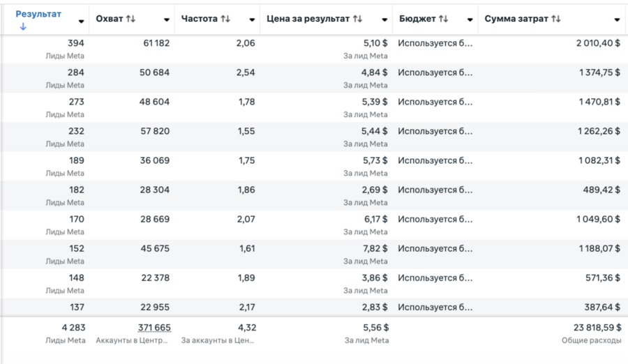628x364 pixels.
Task: Click the sort arrows icon next to Бюджет
Action: 444,19
